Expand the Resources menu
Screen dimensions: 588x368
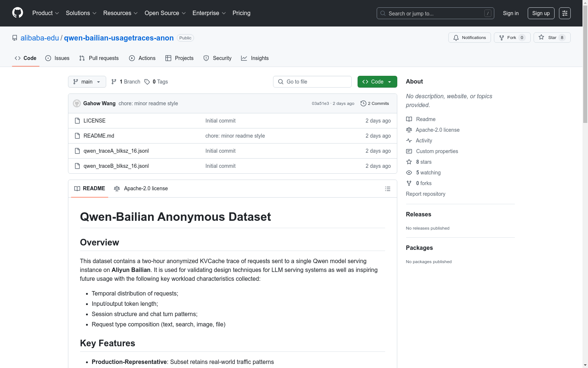(121, 13)
